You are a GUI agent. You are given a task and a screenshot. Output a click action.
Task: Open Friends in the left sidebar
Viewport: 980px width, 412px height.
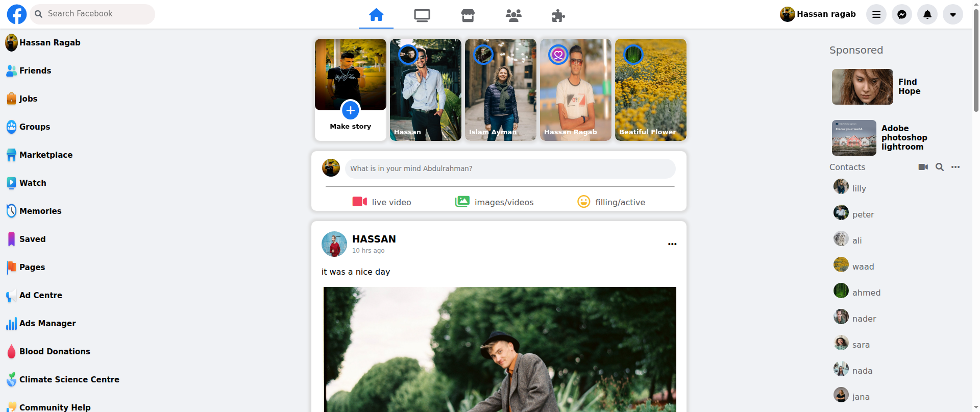click(x=29, y=71)
